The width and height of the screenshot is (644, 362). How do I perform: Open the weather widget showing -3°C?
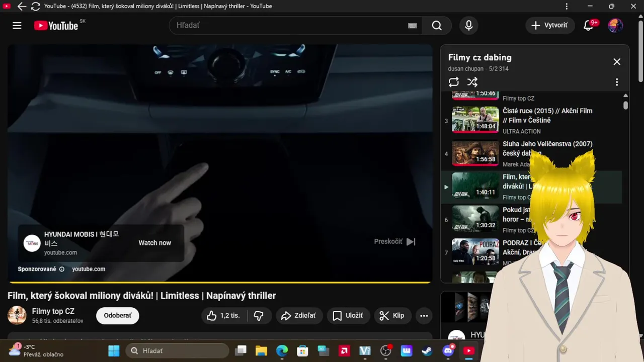[36, 350]
